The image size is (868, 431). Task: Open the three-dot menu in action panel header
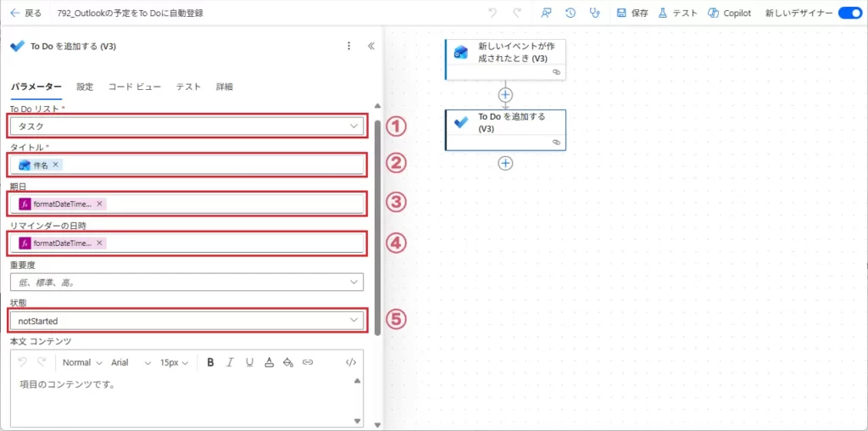click(x=348, y=46)
